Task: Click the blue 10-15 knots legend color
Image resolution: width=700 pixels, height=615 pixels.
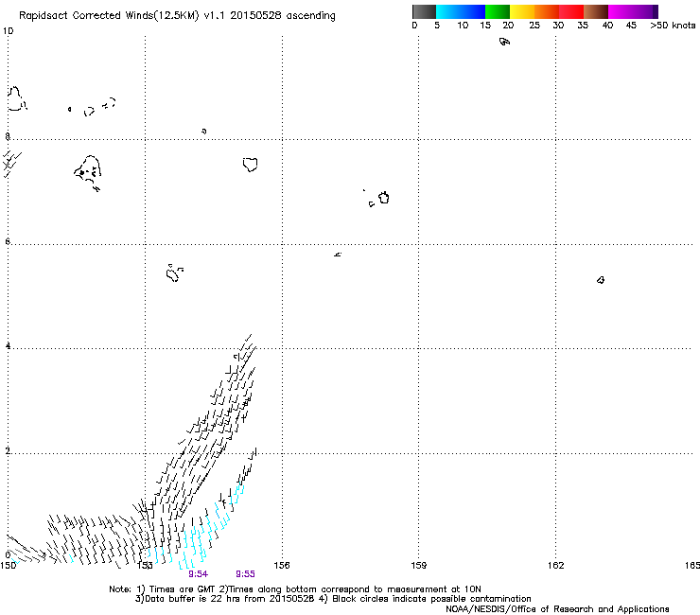Action: click(x=473, y=11)
